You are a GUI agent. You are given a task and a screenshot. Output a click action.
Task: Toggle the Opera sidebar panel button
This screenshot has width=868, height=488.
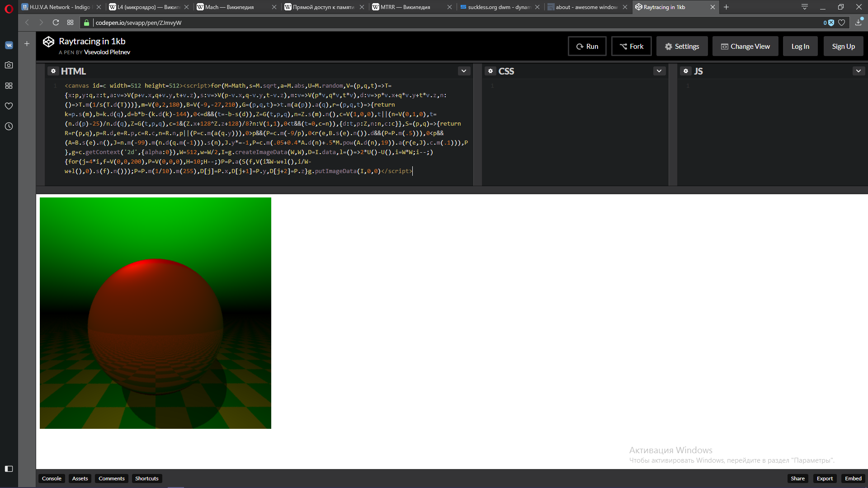point(9,469)
